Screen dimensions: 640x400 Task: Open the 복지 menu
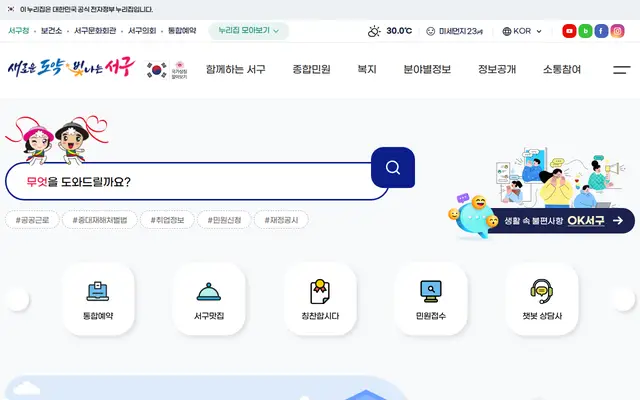click(x=367, y=69)
